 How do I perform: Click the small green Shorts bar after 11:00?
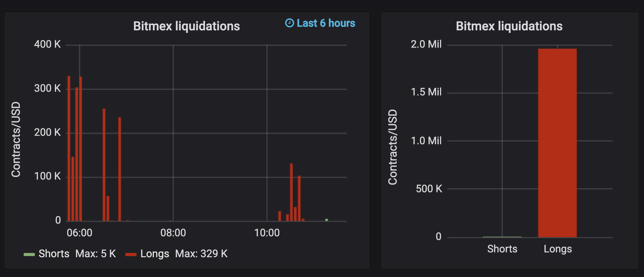coord(326,220)
